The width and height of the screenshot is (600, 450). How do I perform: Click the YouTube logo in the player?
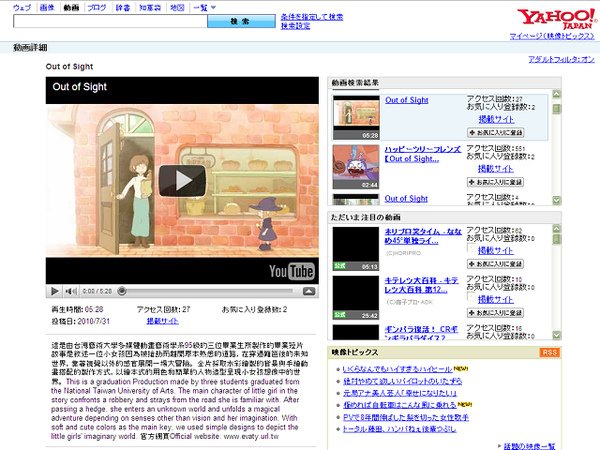pyautogui.click(x=292, y=271)
